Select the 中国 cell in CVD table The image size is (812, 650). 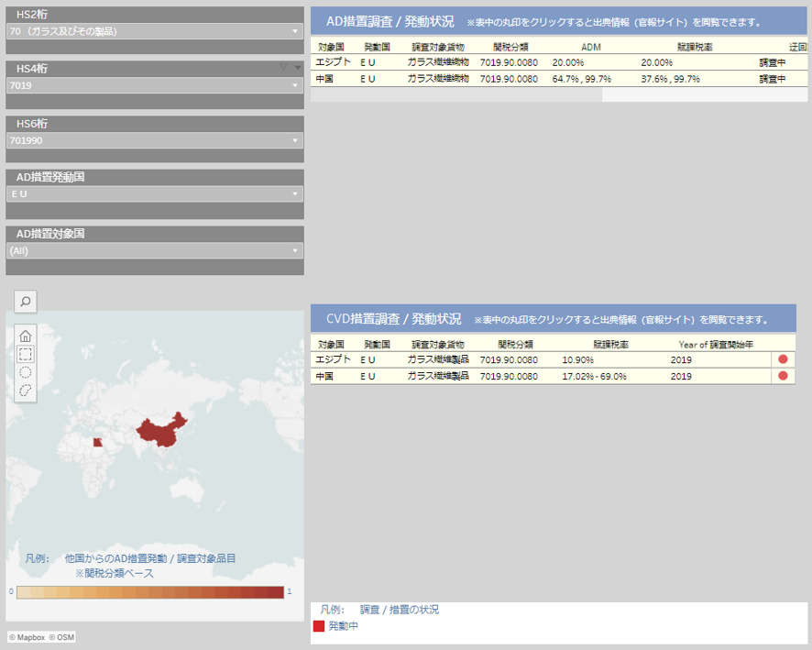(324, 376)
